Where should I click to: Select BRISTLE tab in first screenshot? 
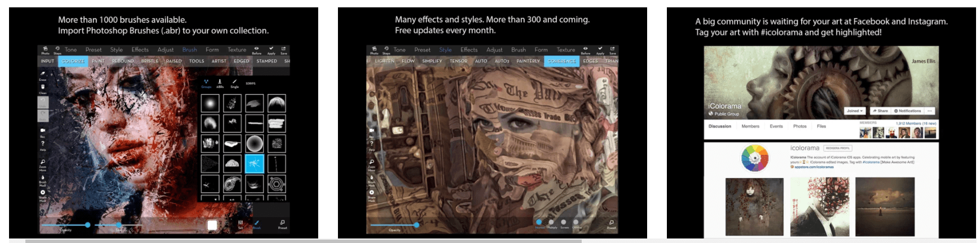point(150,61)
